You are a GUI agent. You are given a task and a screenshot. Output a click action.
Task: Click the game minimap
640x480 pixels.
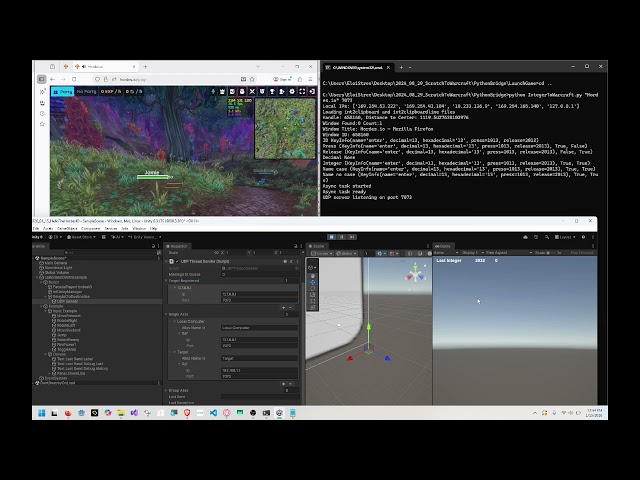click(x=285, y=128)
